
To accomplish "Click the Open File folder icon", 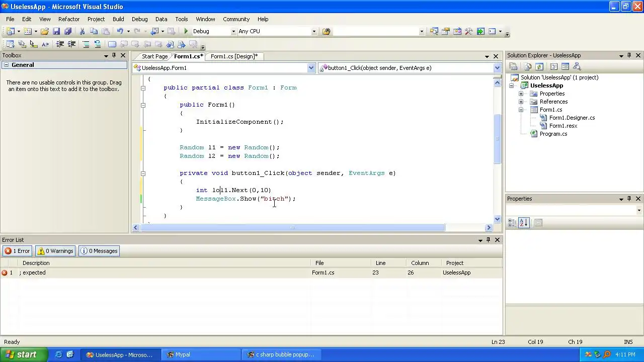I will tap(45, 31).
